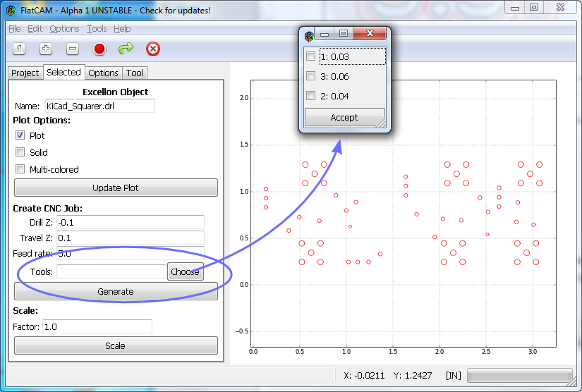Check tool 1: 0.03 in the popup

point(311,56)
